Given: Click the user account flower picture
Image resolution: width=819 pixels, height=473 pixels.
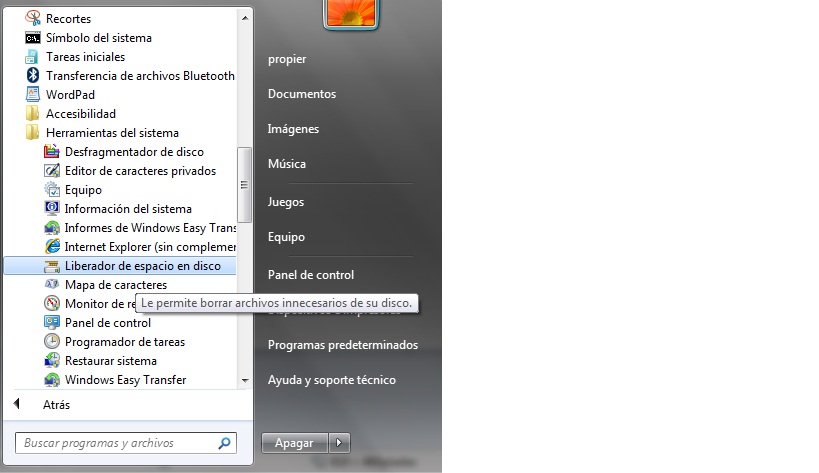Looking at the screenshot, I should 351,13.
